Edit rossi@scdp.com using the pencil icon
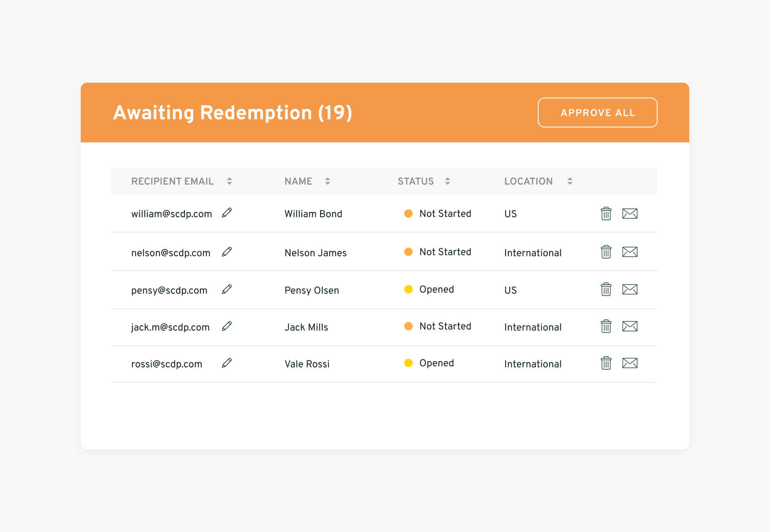Image resolution: width=770 pixels, height=532 pixels. (227, 363)
